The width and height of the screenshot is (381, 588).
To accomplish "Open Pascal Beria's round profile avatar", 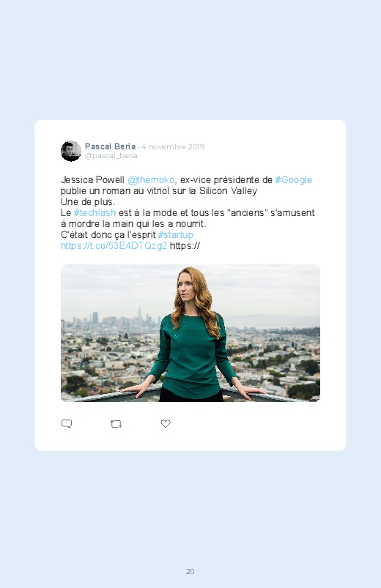I will pos(71,151).
